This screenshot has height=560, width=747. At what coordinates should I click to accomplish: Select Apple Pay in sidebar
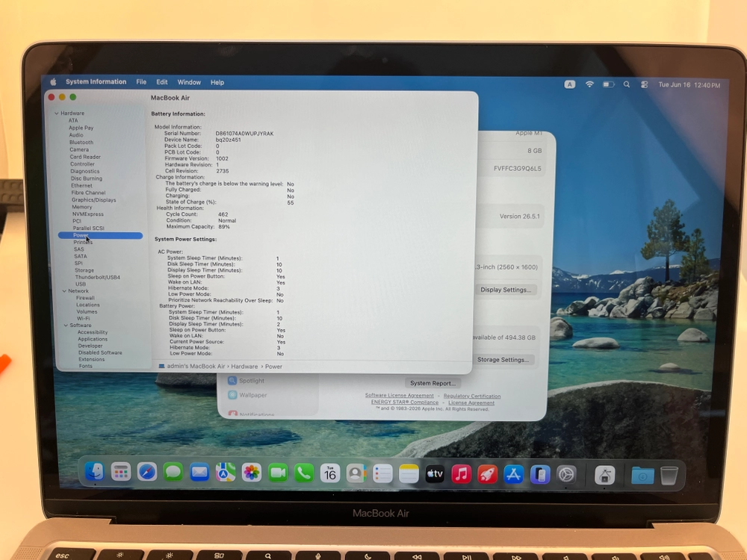(81, 128)
